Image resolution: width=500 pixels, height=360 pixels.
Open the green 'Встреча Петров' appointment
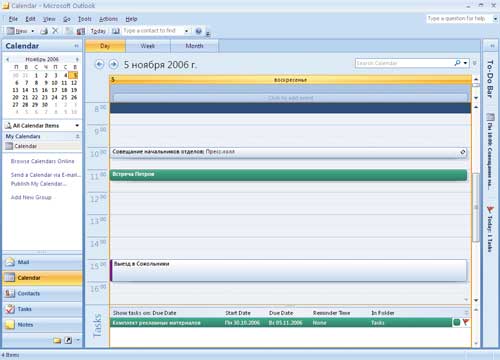(x=288, y=175)
